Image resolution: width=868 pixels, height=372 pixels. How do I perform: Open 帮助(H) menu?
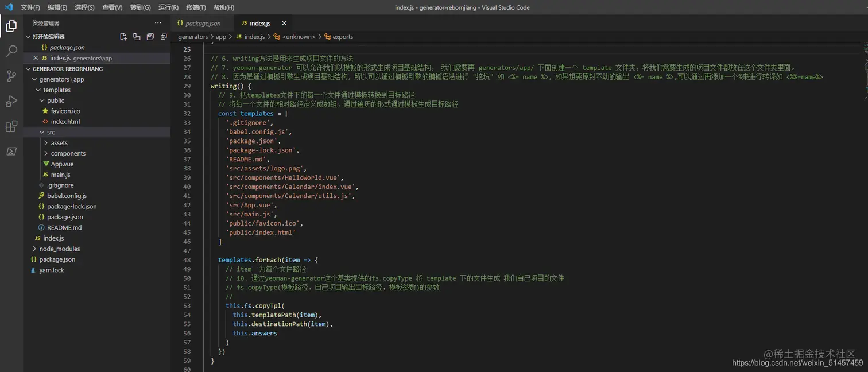[223, 7]
